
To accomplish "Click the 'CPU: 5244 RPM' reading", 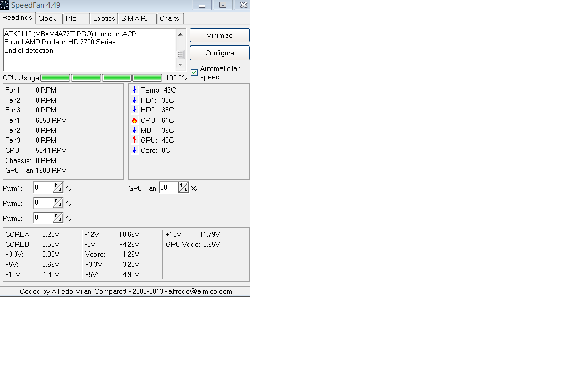I will click(36, 150).
